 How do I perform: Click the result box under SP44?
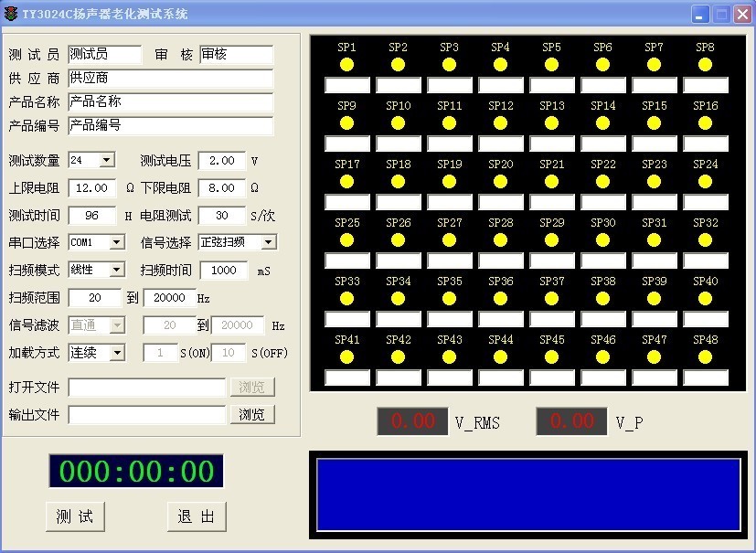pyautogui.click(x=501, y=378)
